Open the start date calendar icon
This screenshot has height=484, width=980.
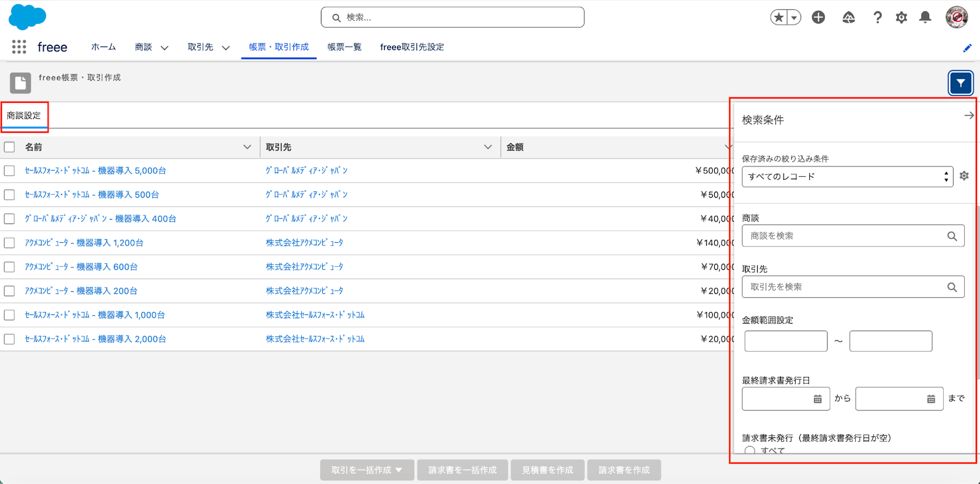[x=818, y=399]
